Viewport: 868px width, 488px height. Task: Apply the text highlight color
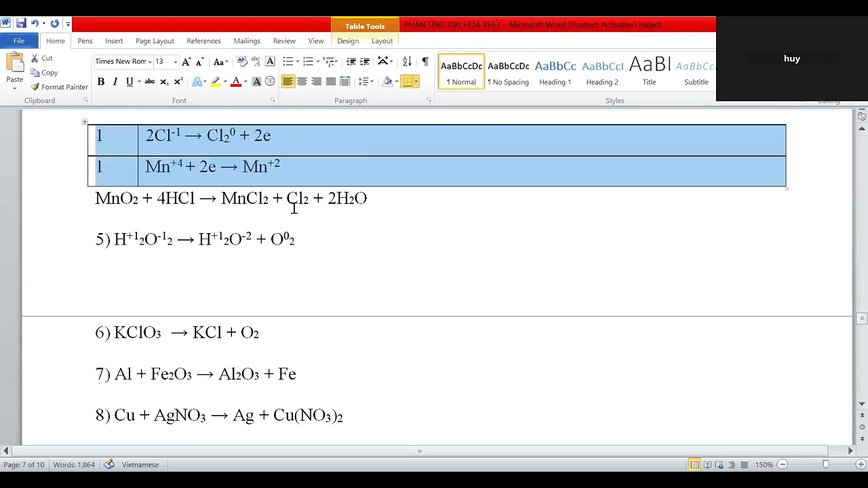(x=216, y=81)
